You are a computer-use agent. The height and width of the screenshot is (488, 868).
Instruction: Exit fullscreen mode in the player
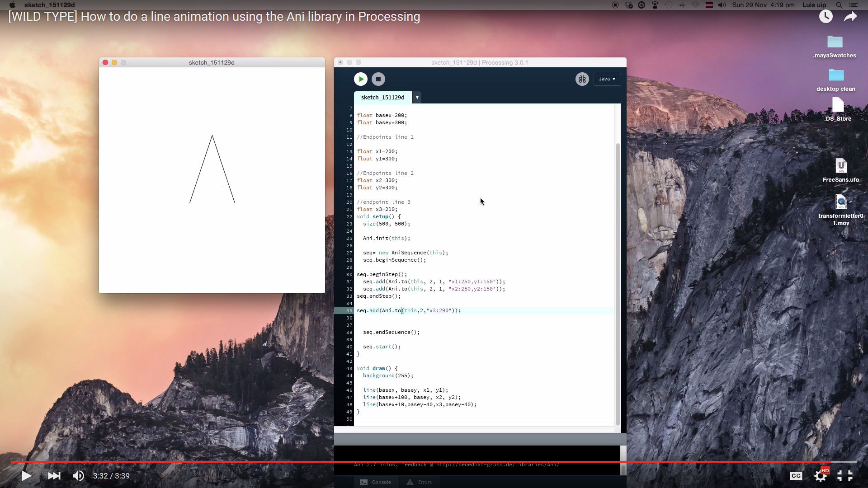[844, 476]
